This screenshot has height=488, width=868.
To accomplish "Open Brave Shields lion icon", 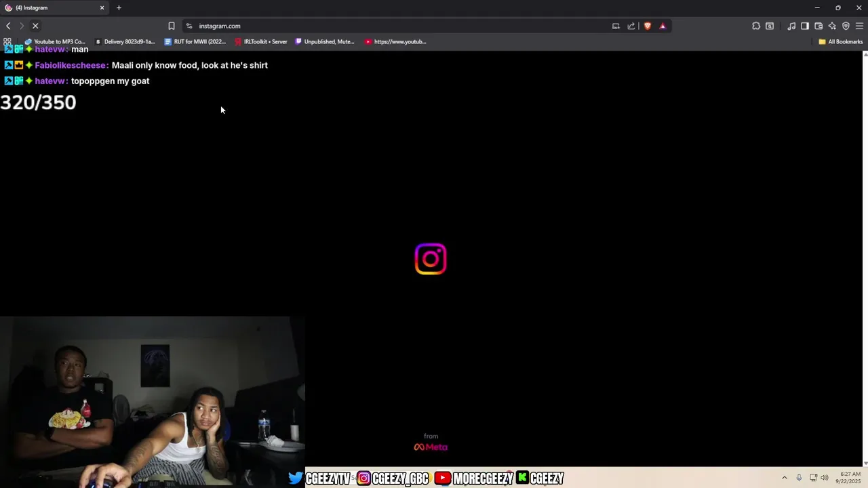I will click(648, 26).
